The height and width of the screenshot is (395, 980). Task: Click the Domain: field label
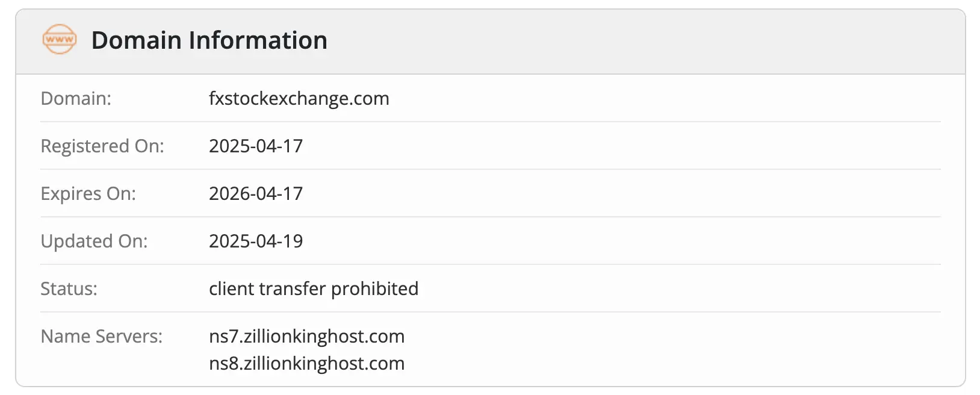(x=76, y=98)
